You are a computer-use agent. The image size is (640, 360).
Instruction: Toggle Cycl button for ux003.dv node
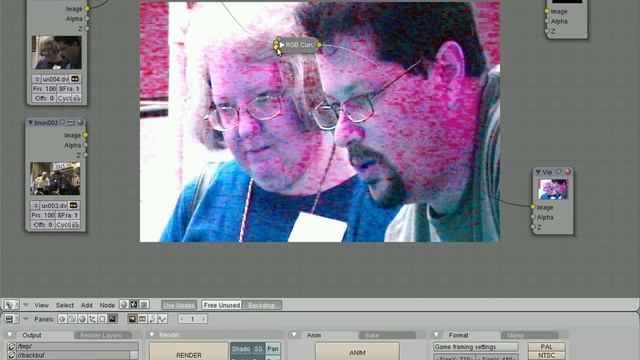[x=63, y=225]
